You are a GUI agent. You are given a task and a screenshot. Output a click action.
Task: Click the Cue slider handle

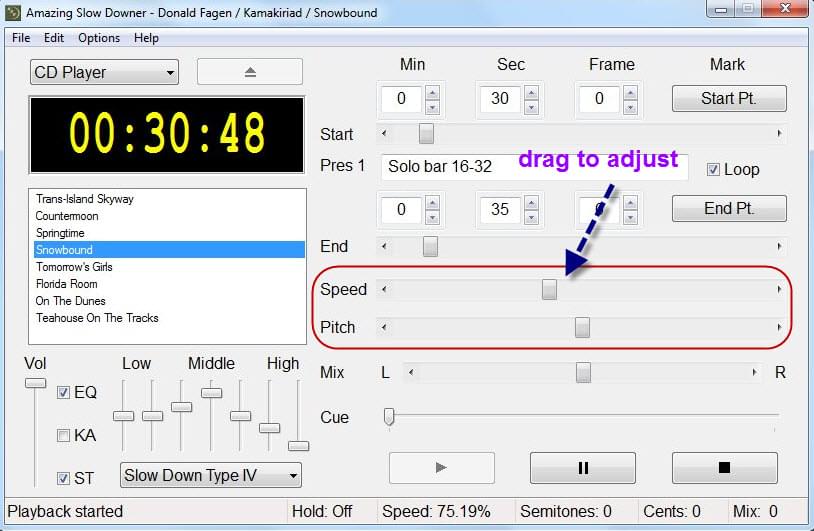[389, 417]
